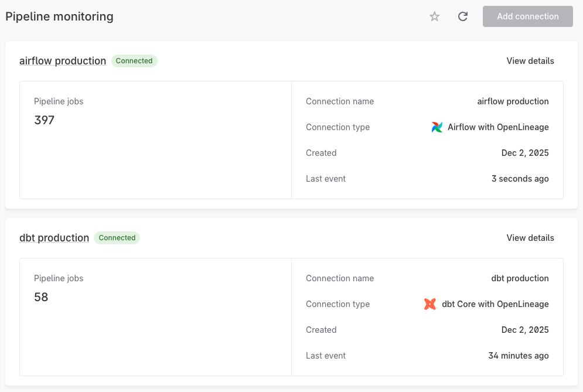583x392 pixels.
Task: Click the airflow production connection name value
Action: 513,101
